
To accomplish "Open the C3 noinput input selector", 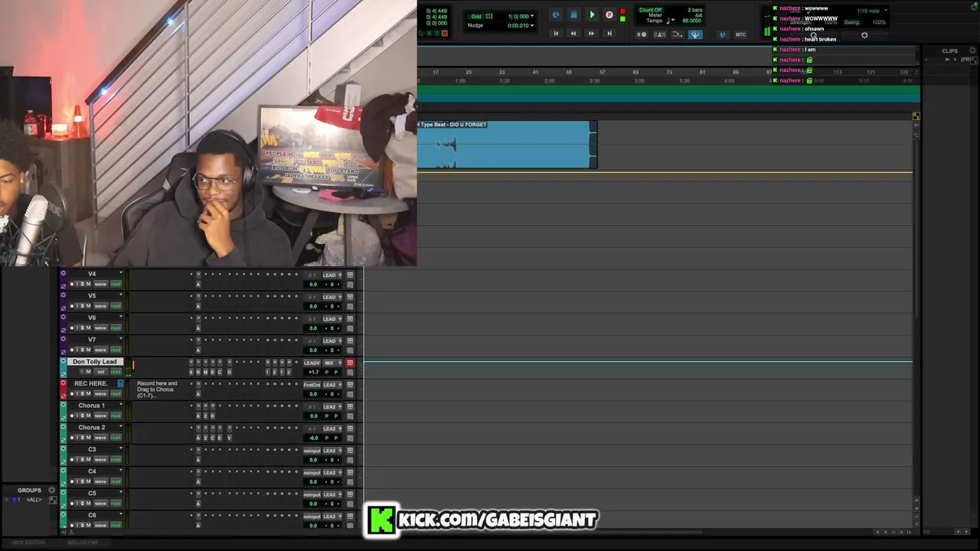I will tap(312, 451).
